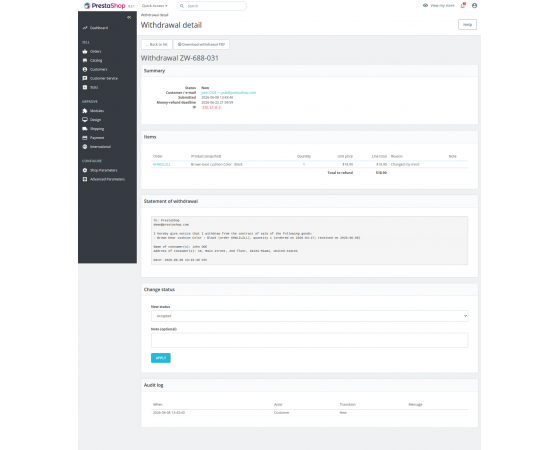Click the Withdrawal detail breadcrumb text
560x450 pixels.
(x=154, y=15)
